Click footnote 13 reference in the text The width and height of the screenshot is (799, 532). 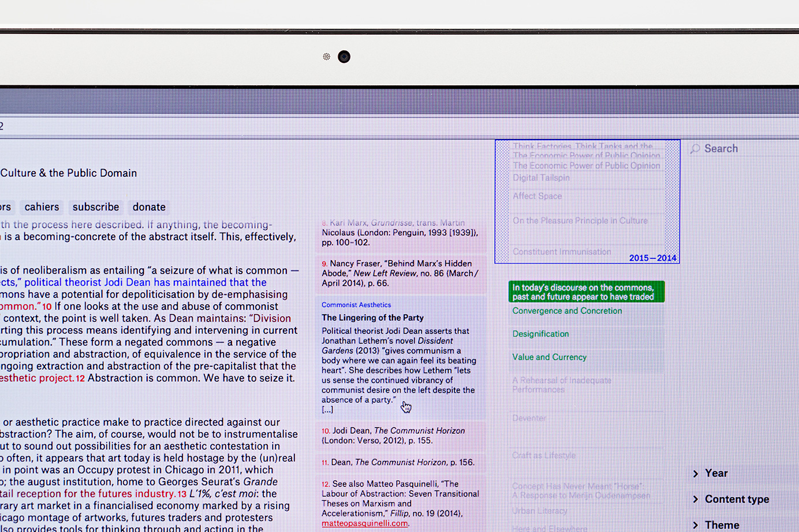tap(182, 494)
